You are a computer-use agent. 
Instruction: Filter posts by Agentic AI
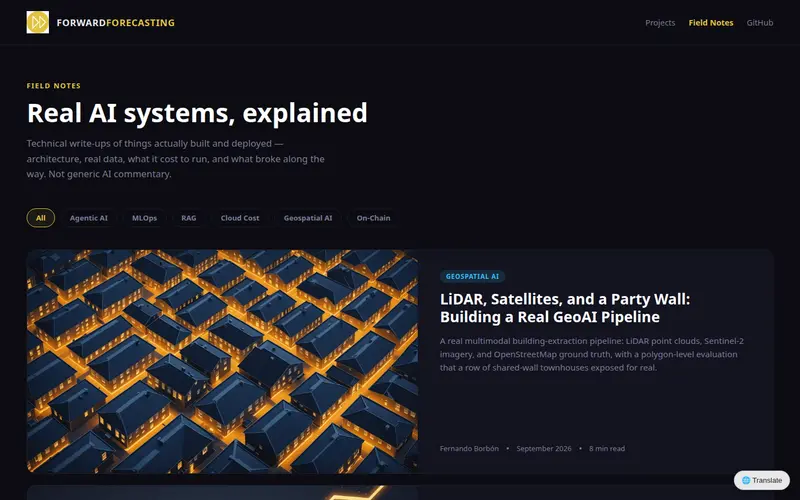(89, 218)
